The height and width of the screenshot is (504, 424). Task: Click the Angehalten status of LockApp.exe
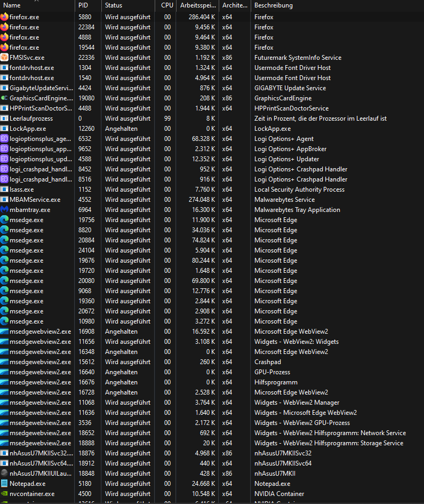click(121, 129)
